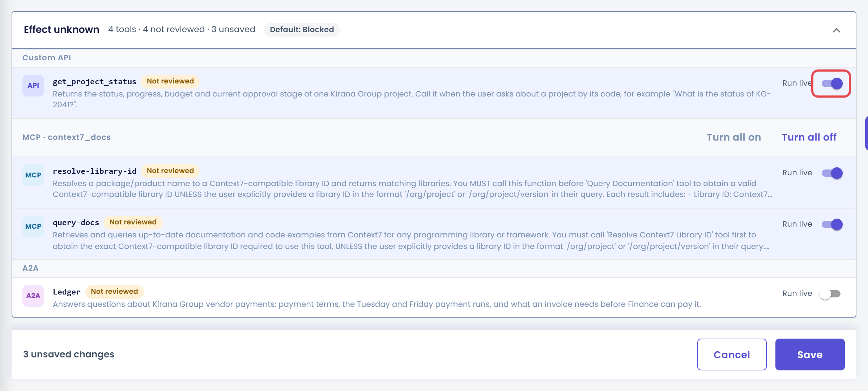This screenshot has height=391, width=868.
Task: Click the query-docs description text
Action: pyautogui.click(x=411, y=241)
